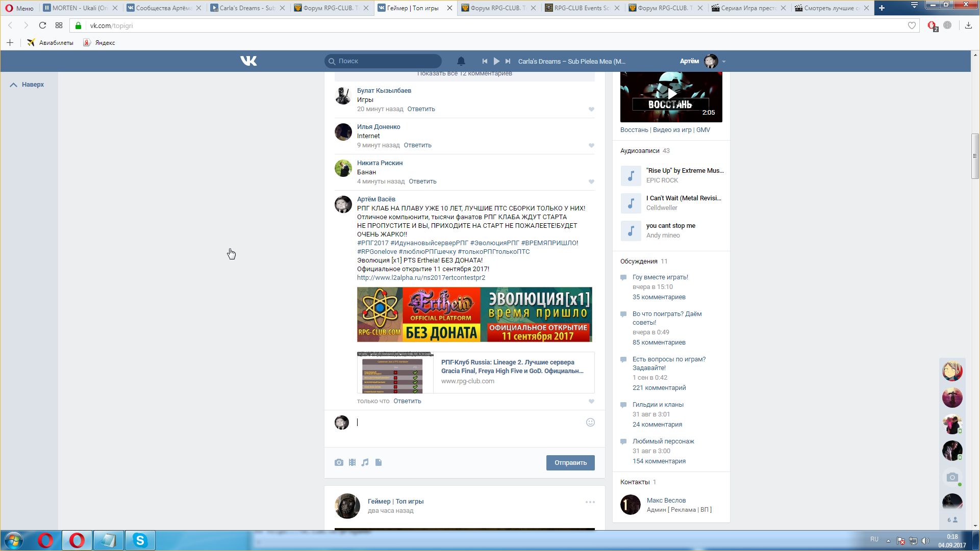The width and height of the screenshot is (980, 551).
Task: Like Илья Доненко's comment
Action: (x=591, y=146)
